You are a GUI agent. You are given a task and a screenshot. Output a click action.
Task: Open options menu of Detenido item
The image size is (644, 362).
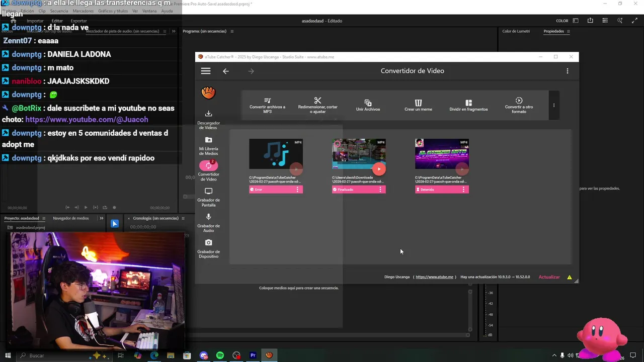[463, 190]
